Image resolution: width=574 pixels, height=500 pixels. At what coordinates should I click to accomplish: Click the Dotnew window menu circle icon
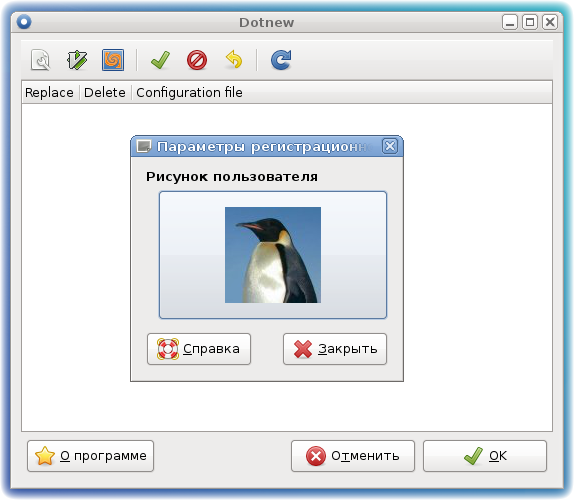(24, 22)
